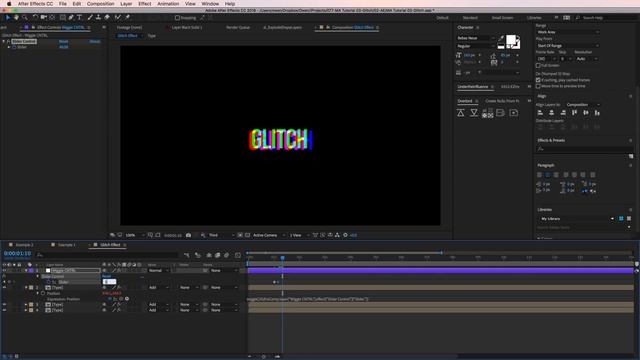Align layers to top edge
The width and height of the screenshot is (640, 360).
tap(574, 113)
